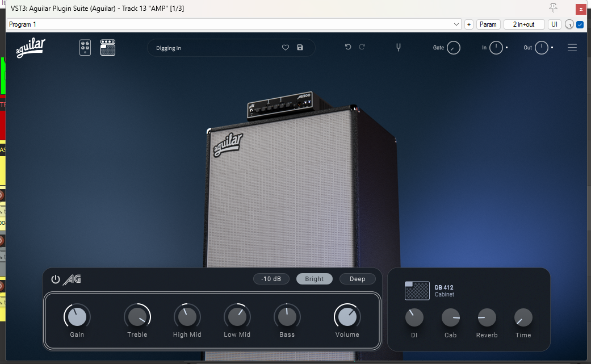Image resolution: width=591 pixels, height=364 pixels.
Task: Click the redo arrow
Action: [x=362, y=47]
